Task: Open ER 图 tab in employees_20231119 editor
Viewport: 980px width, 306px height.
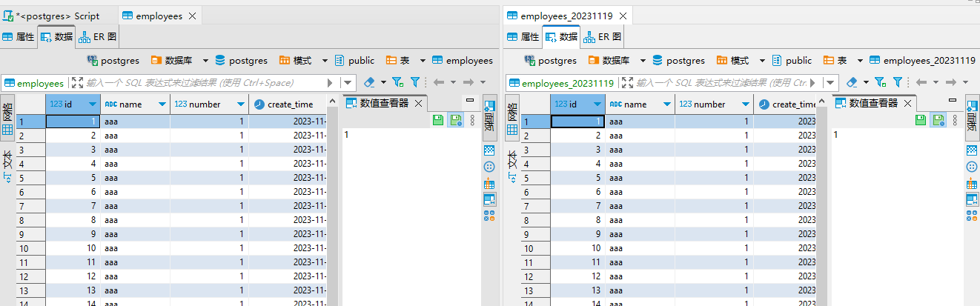Action: click(602, 36)
